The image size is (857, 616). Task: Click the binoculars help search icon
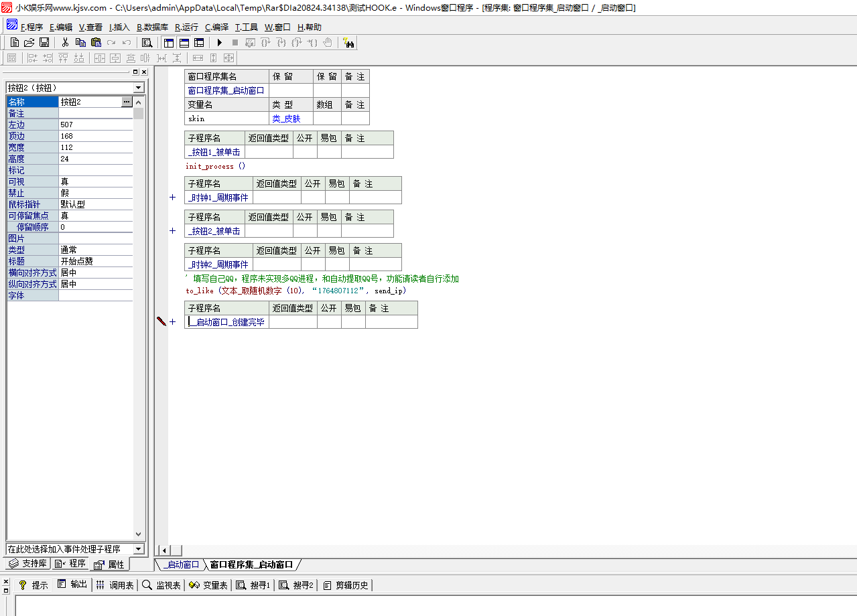pyautogui.click(x=348, y=42)
